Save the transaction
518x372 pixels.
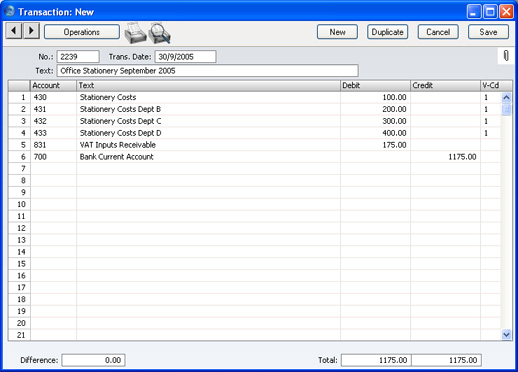tap(488, 32)
